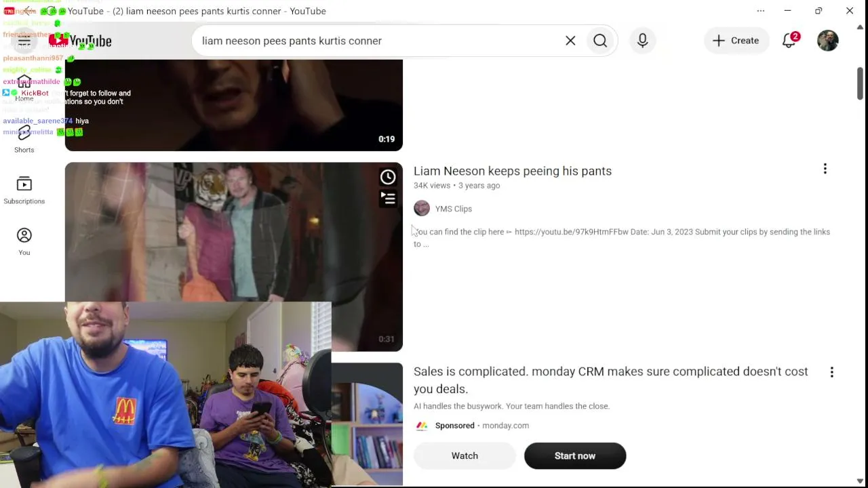Open video titled Liam Neeson keeps peeing his pants
Screen dimensions: 868x488
513,171
